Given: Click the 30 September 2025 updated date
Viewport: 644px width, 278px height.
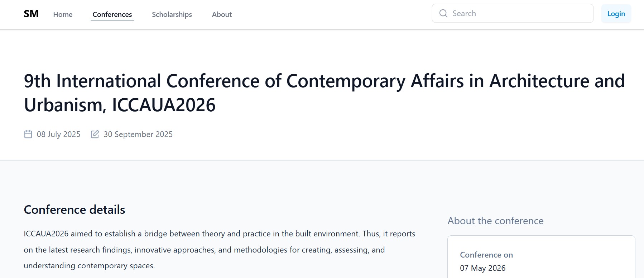Looking at the screenshot, I should 138,134.
